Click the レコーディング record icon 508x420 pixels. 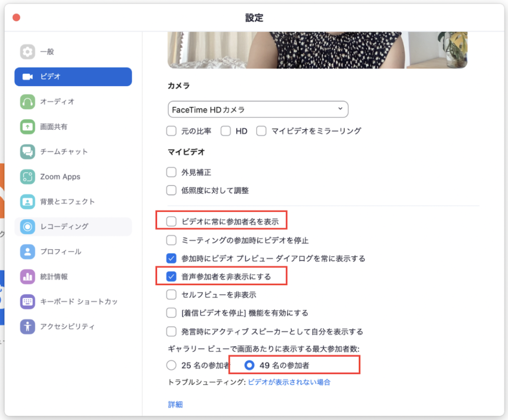(27, 227)
